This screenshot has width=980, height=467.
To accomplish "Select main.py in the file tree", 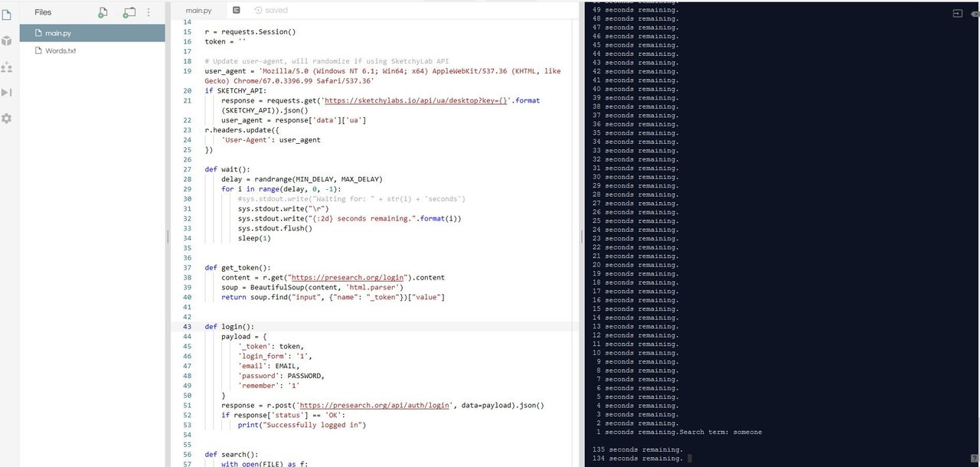I will [93, 33].
